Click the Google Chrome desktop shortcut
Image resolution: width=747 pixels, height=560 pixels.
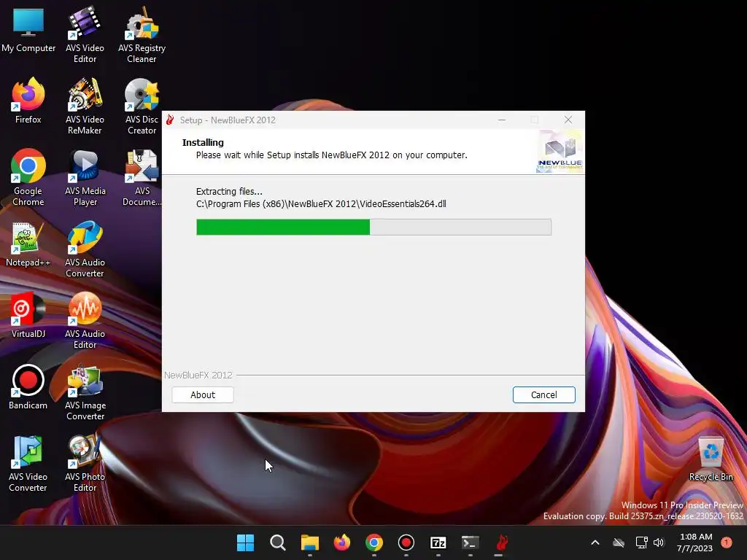coord(28,177)
